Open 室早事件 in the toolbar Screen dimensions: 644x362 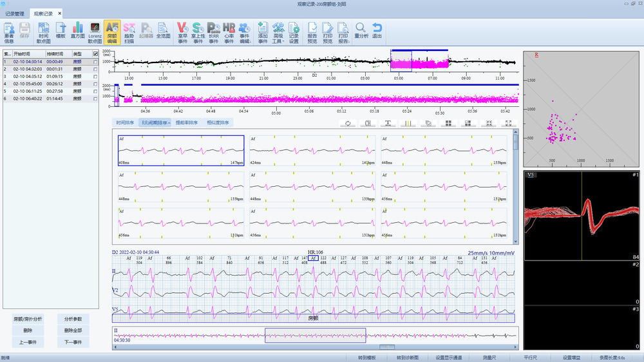pos(182,32)
